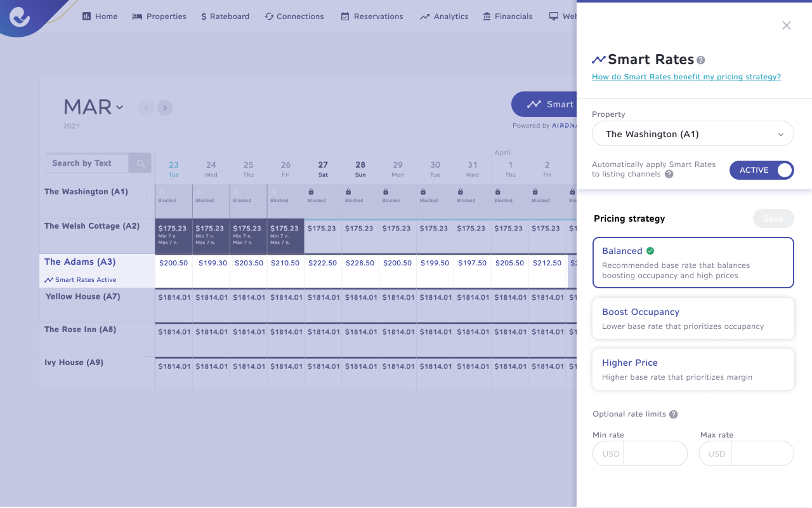This screenshot has width=812, height=508.
Task: Click Washington lock icon for Mon 29
Action: (386, 192)
